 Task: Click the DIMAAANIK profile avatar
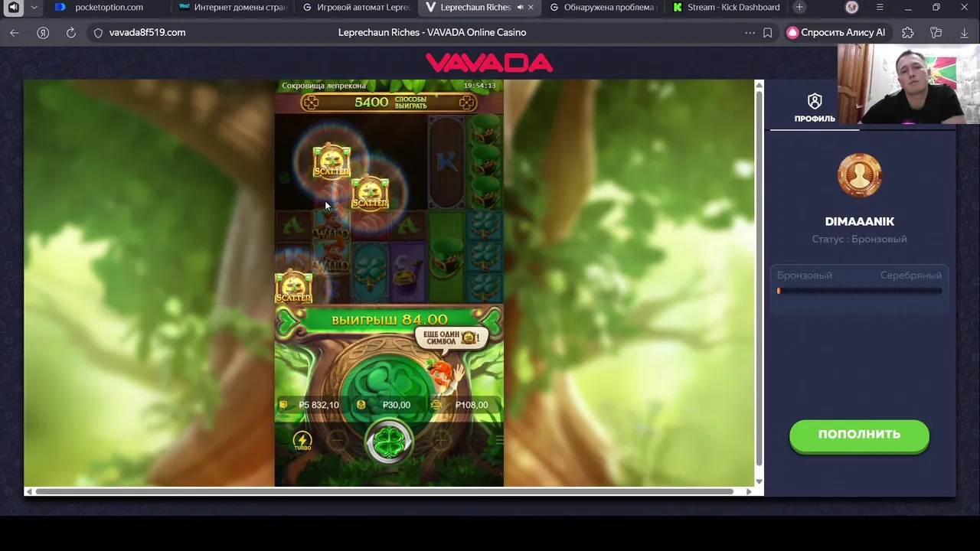coord(860,175)
